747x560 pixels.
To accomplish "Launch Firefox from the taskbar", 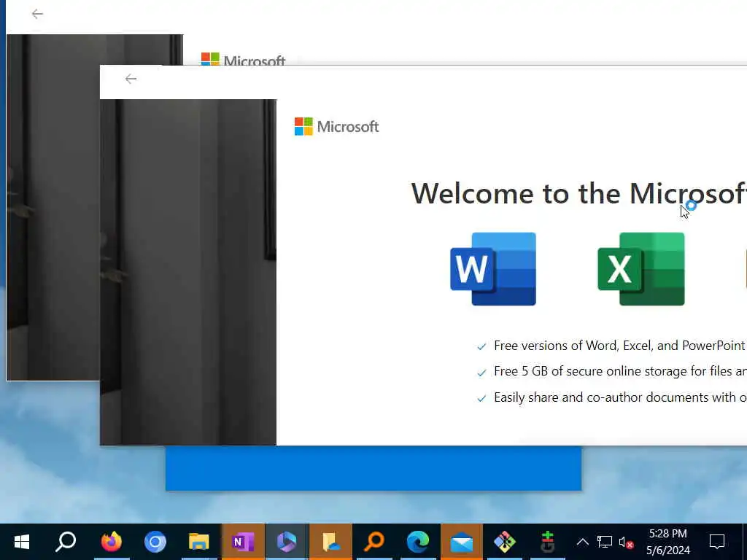I will [x=111, y=542].
